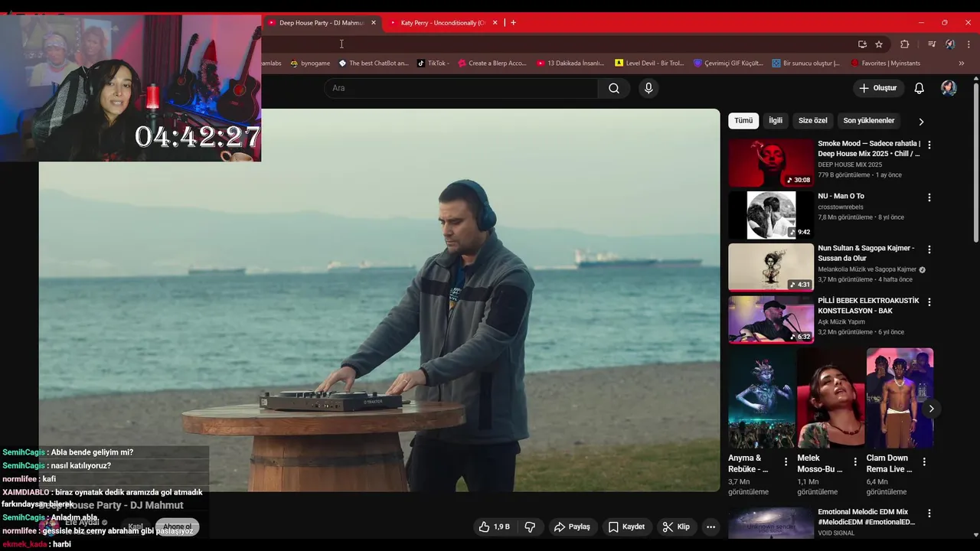Open The best ChatBot bookmark
Screen dimensions: 980x551
point(374,64)
